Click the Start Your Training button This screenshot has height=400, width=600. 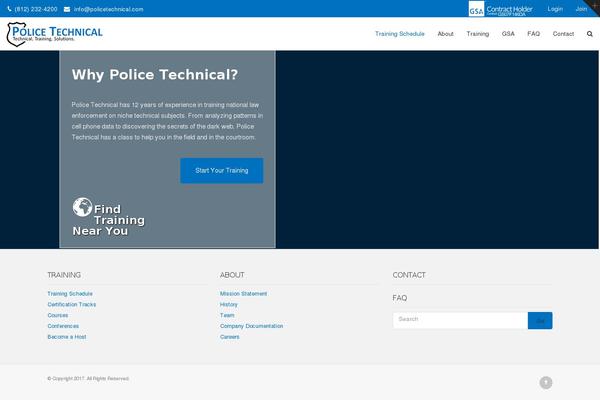pos(222,170)
